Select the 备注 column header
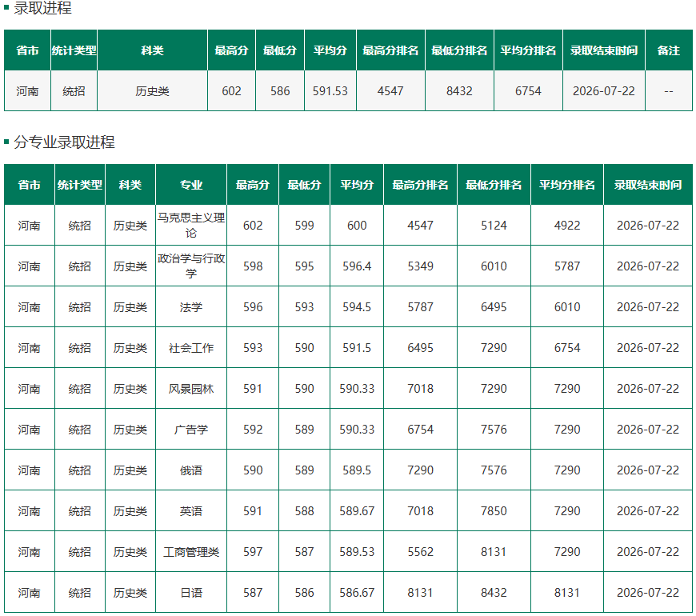This screenshot has width=696, height=616. (669, 50)
